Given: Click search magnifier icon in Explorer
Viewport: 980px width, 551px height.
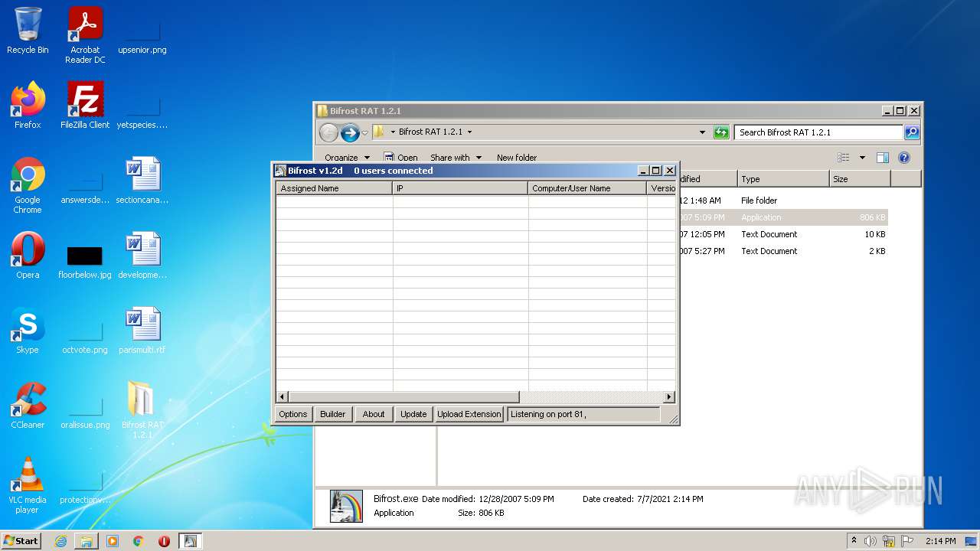Looking at the screenshot, I should pos(911,132).
